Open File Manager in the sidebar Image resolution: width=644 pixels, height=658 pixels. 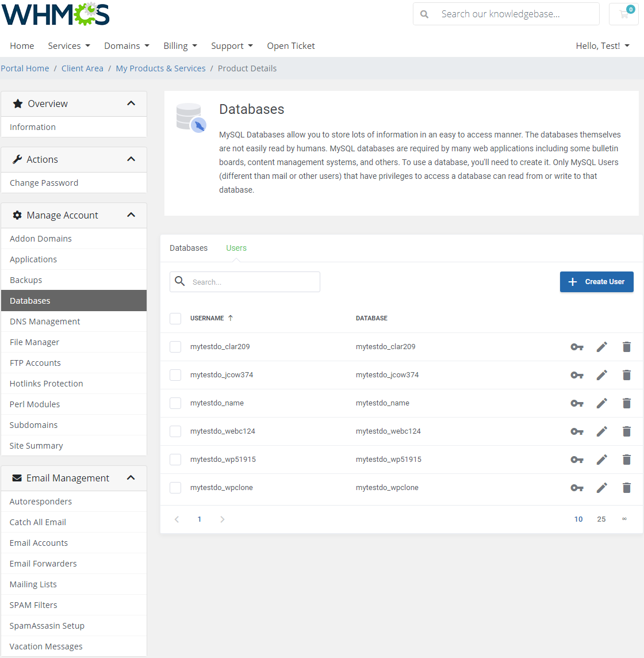click(x=74, y=342)
